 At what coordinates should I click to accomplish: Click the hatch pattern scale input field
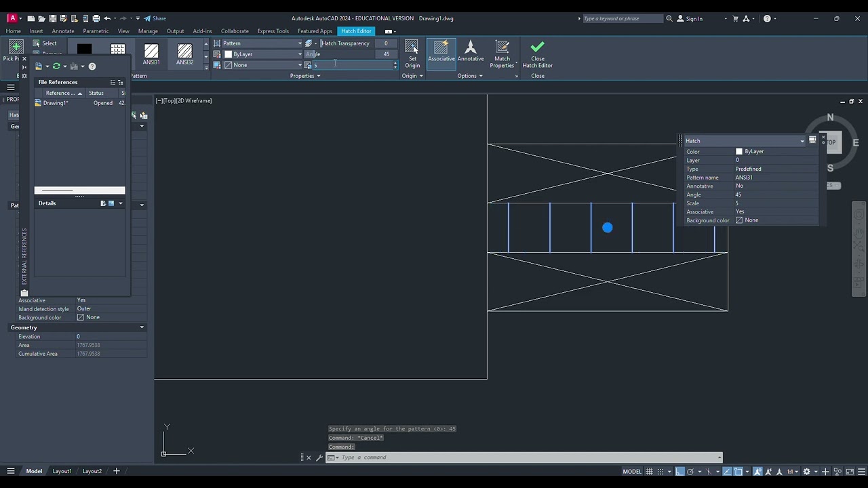(352, 65)
